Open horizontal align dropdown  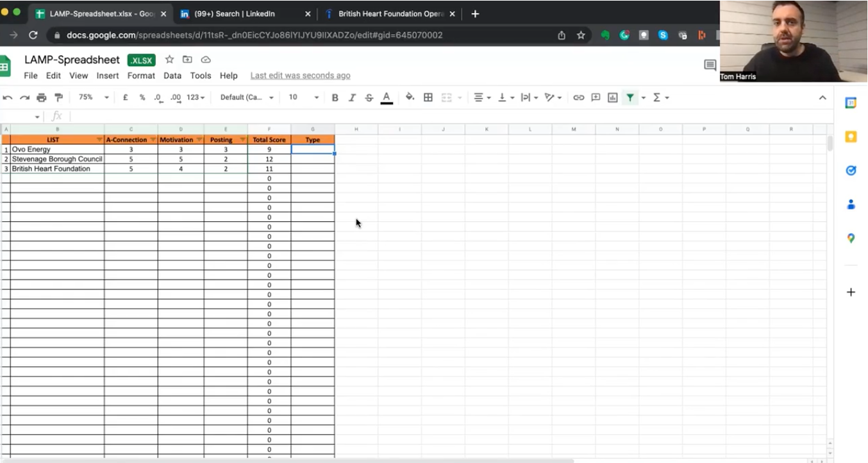tap(482, 97)
